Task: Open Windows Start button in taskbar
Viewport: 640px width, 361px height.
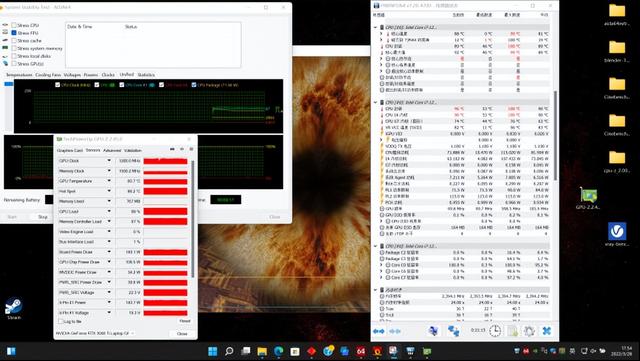Action: pyautogui.click(x=213, y=351)
